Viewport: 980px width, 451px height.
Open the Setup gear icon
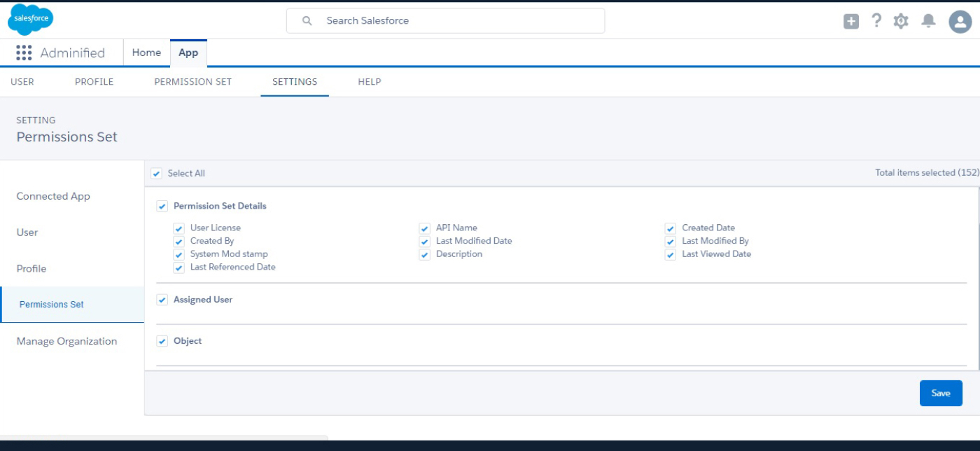(x=901, y=22)
